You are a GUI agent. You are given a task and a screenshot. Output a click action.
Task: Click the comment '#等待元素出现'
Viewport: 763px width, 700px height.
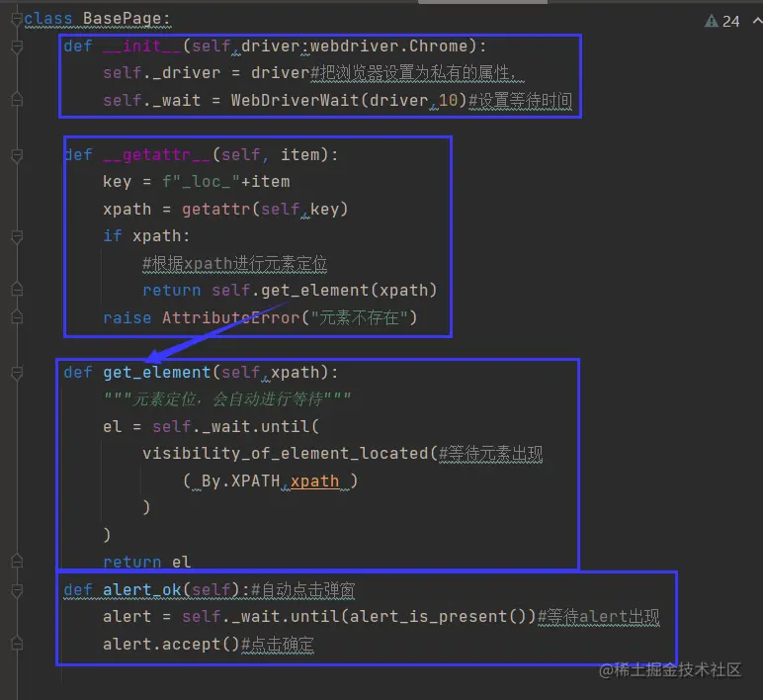pyautogui.click(x=490, y=454)
